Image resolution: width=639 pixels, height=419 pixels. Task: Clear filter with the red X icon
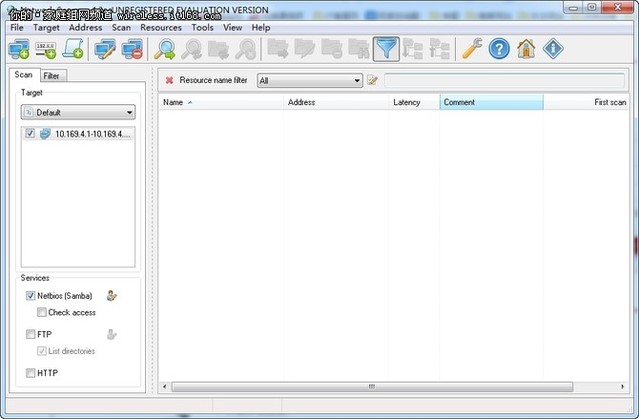tap(169, 80)
